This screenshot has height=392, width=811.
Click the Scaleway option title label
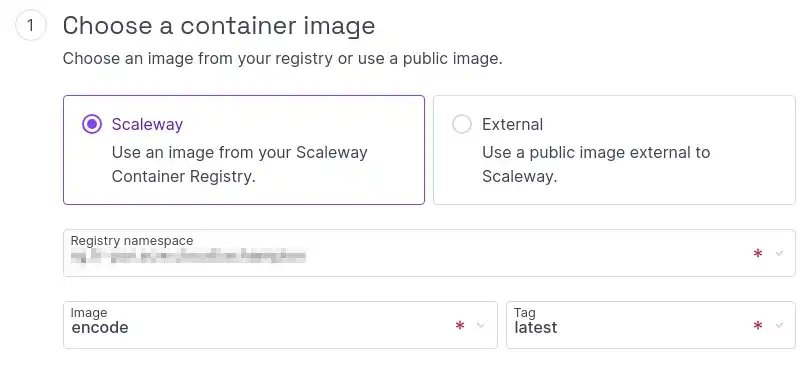[x=147, y=125]
